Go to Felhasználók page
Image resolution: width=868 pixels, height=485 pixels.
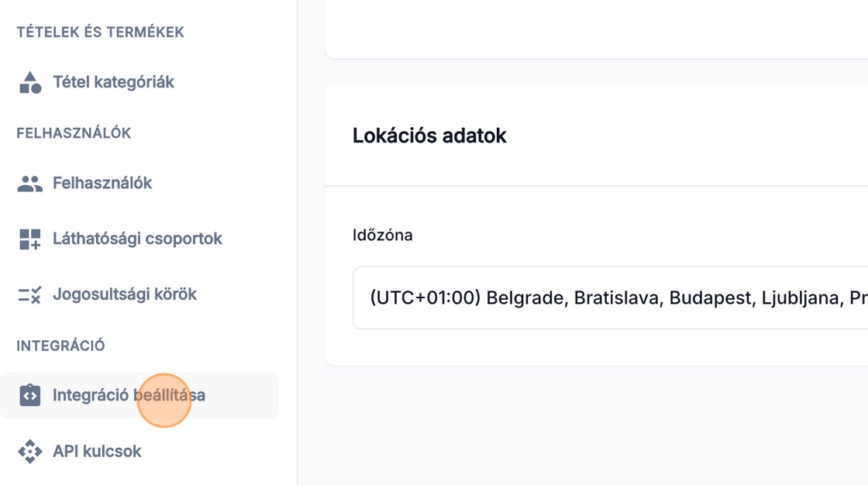[x=102, y=184]
